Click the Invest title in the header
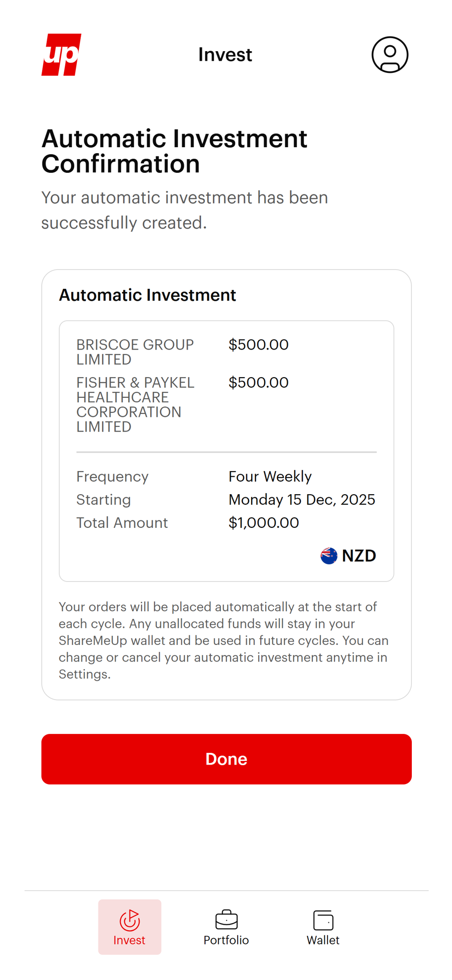This screenshot has width=452, height=980. point(225,55)
